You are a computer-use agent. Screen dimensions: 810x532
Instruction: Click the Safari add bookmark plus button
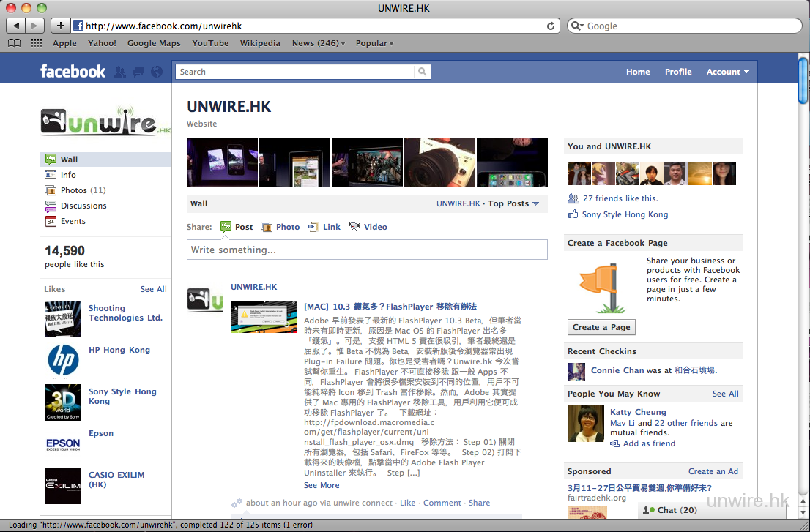(60, 26)
